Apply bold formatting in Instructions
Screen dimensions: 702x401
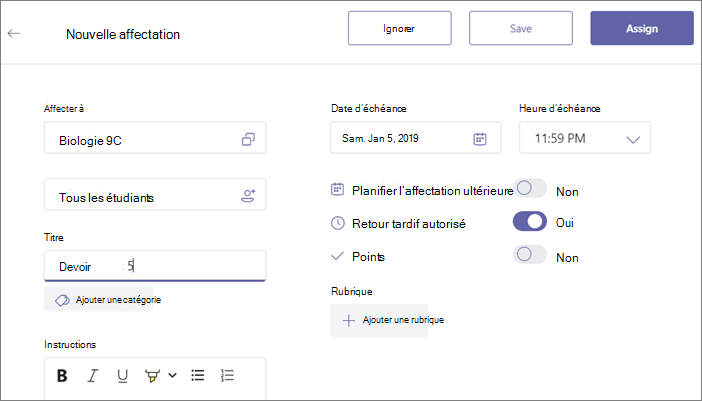click(62, 375)
